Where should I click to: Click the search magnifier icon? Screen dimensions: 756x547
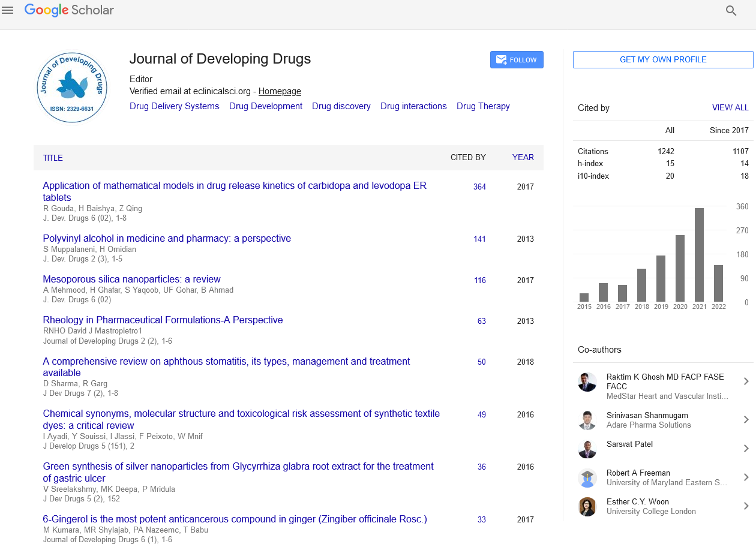731,10
